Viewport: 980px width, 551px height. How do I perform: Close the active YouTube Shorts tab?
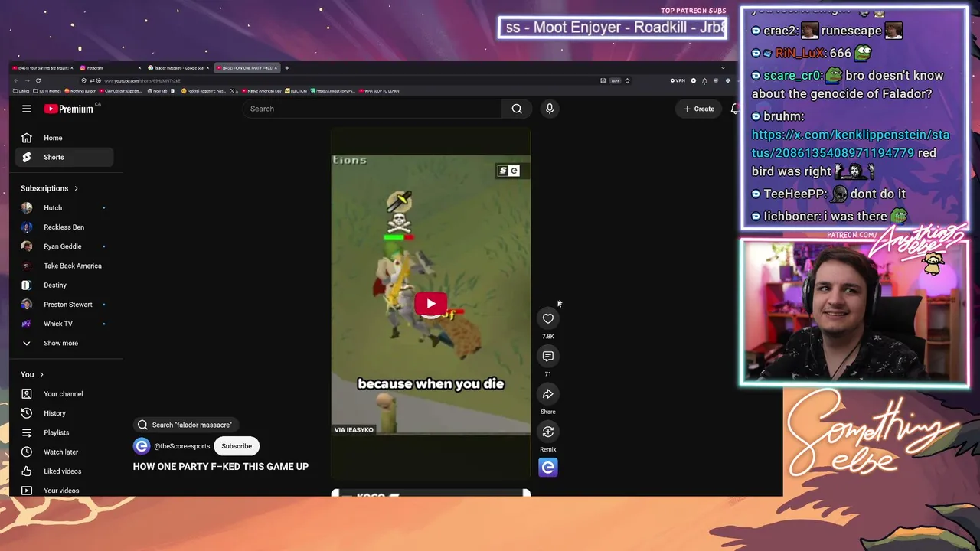point(275,68)
